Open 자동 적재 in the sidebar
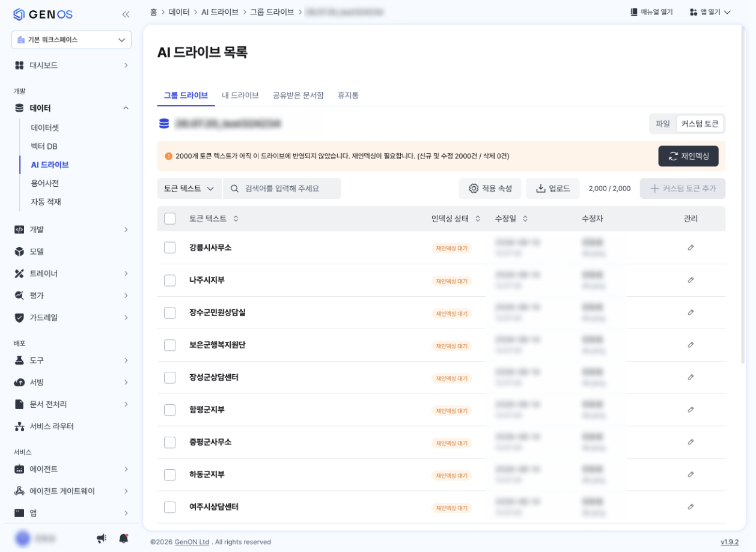 click(x=46, y=202)
